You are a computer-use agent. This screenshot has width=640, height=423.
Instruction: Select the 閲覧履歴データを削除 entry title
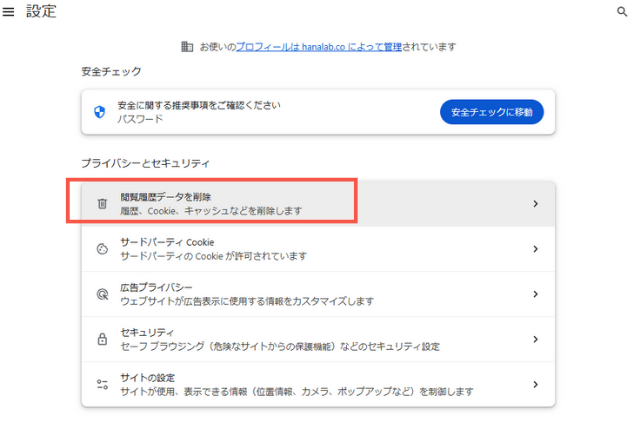click(165, 197)
